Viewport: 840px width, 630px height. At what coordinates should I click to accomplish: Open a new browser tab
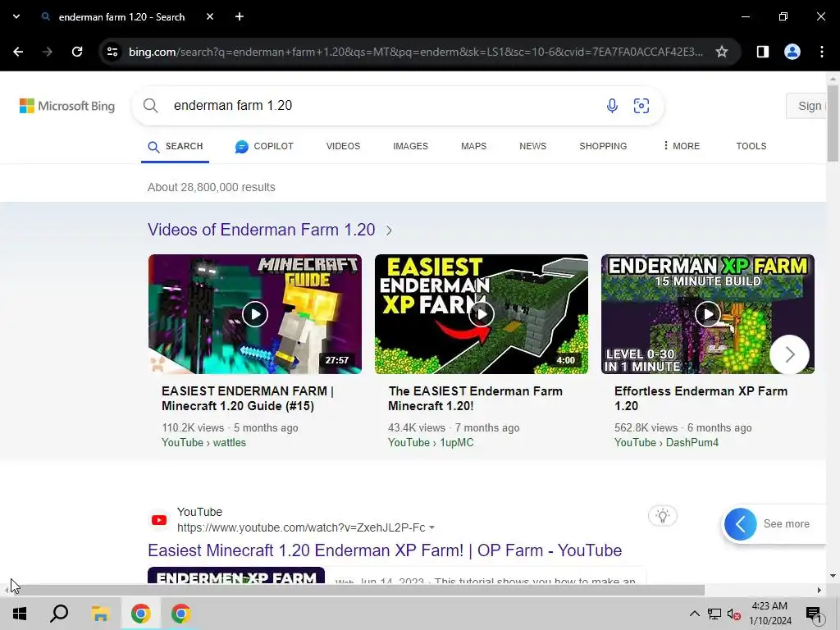tap(240, 16)
